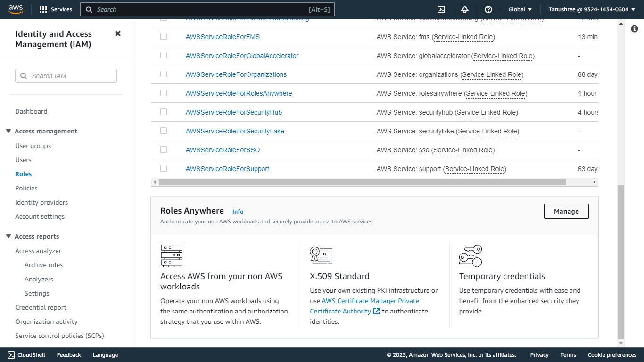Collapse the Access reports section

coord(8,236)
